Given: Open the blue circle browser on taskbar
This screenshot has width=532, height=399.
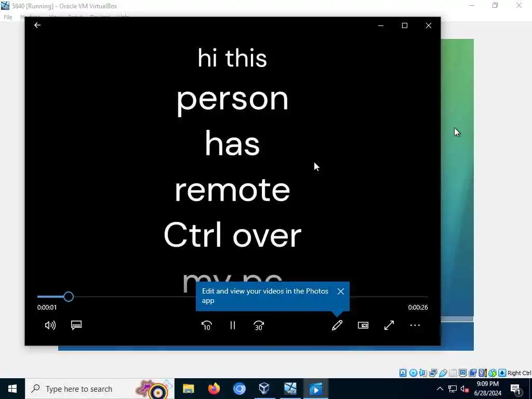Looking at the screenshot, I should (x=239, y=389).
